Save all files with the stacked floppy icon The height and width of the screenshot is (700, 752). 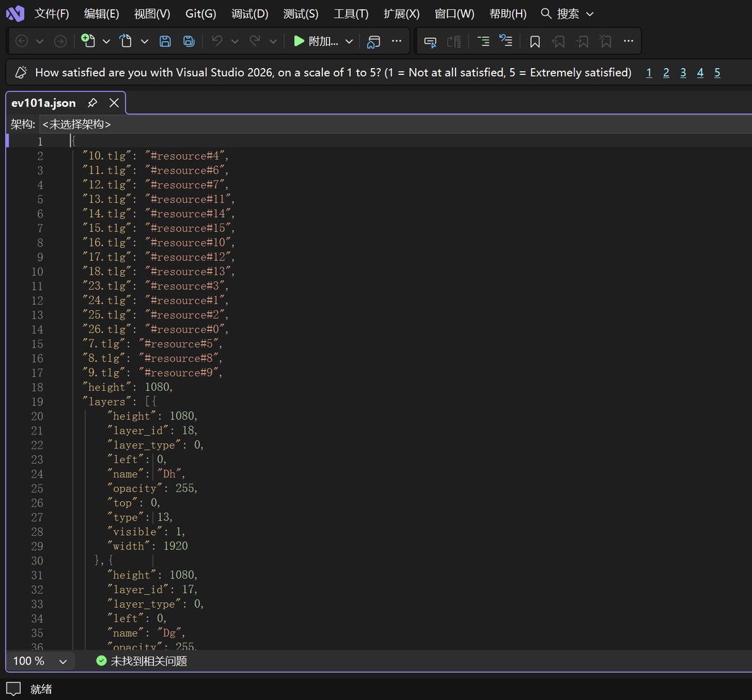click(189, 41)
